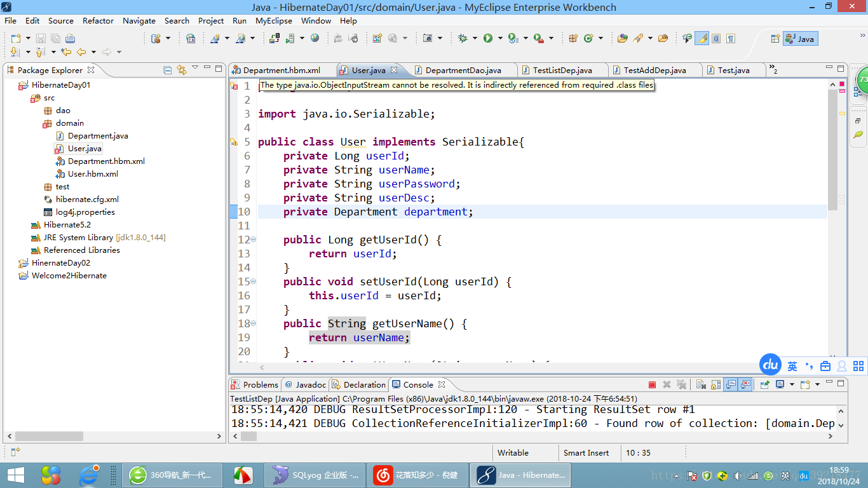Open the New wizard dropdown arrow

click(x=28, y=38)
